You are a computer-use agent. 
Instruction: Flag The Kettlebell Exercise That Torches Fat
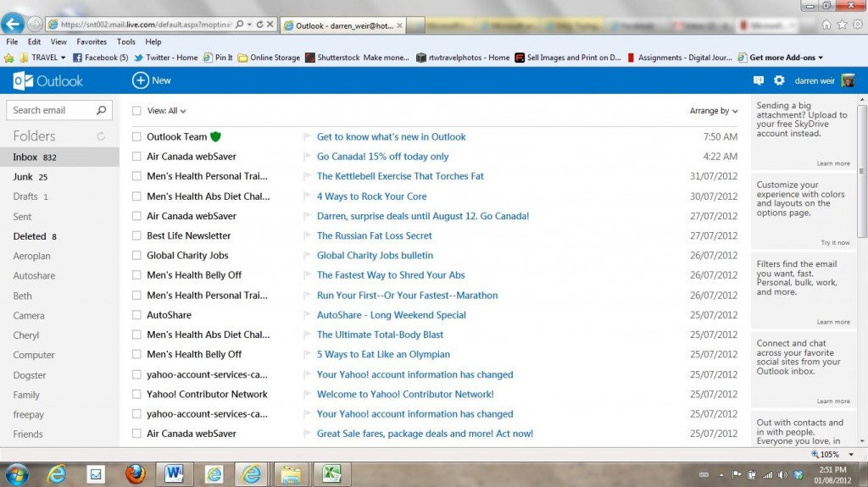[307, 176]
